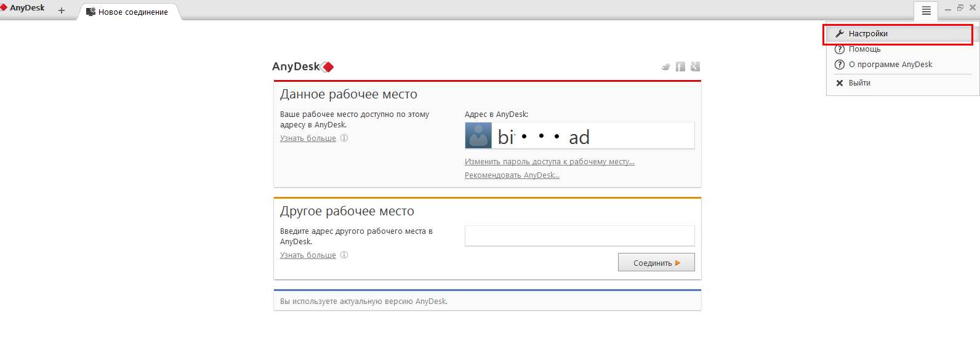Click info icon under Другое рабочее место
980x363 pixels.
tap(344, 255)
